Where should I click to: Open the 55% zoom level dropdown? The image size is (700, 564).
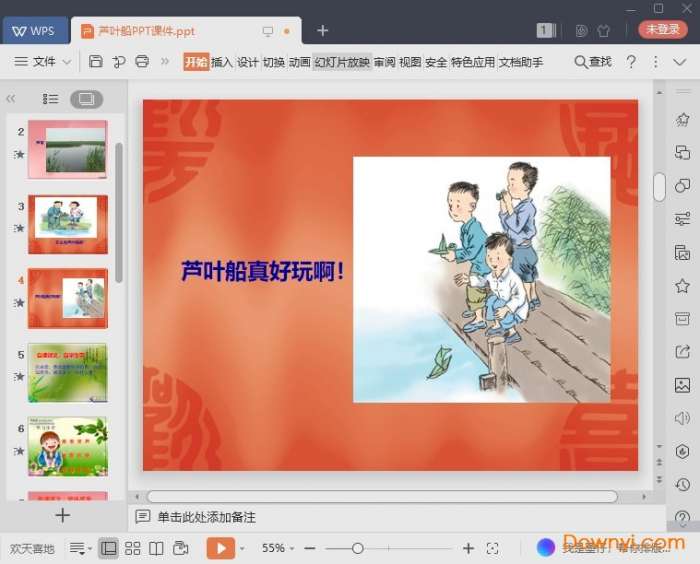(x=278, y=548)
